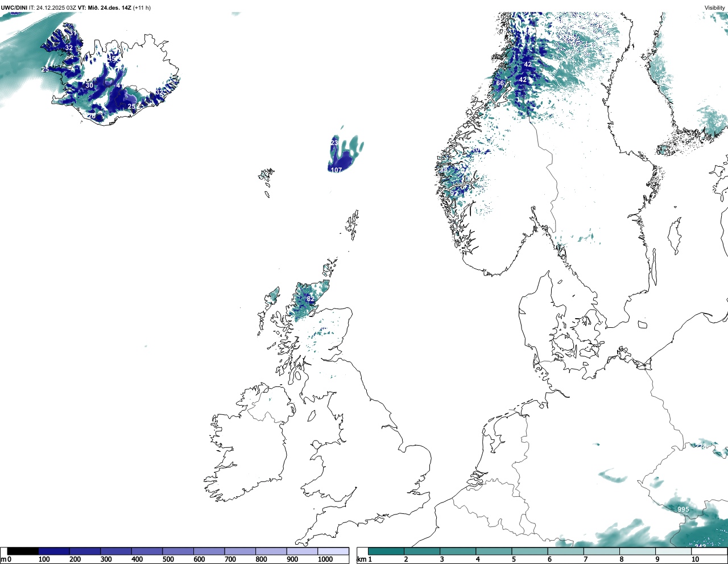The image size is (728, 564).
Task: Click the 5–6 km legend swatch
Action: [x=530, y=551]
